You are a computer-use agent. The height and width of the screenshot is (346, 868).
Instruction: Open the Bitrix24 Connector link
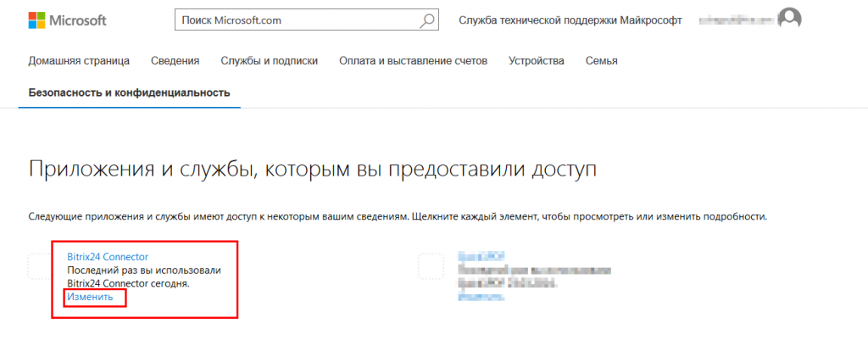coord(108,257)
